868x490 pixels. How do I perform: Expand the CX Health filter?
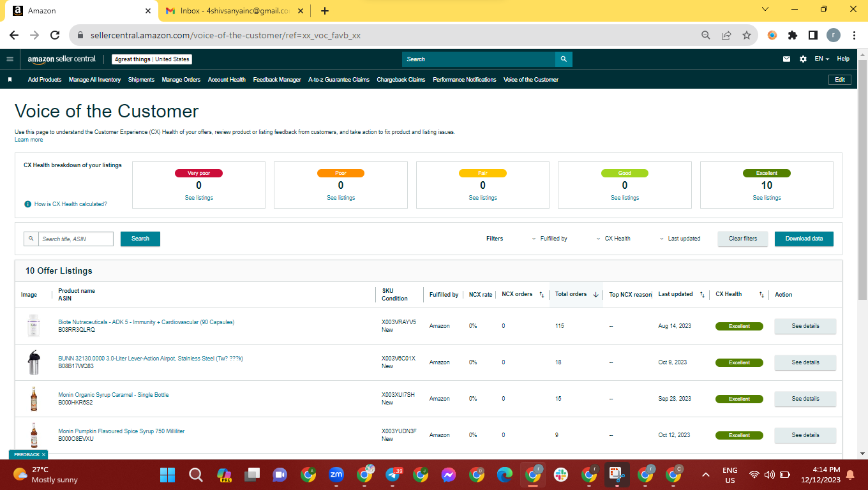point(613,239)
